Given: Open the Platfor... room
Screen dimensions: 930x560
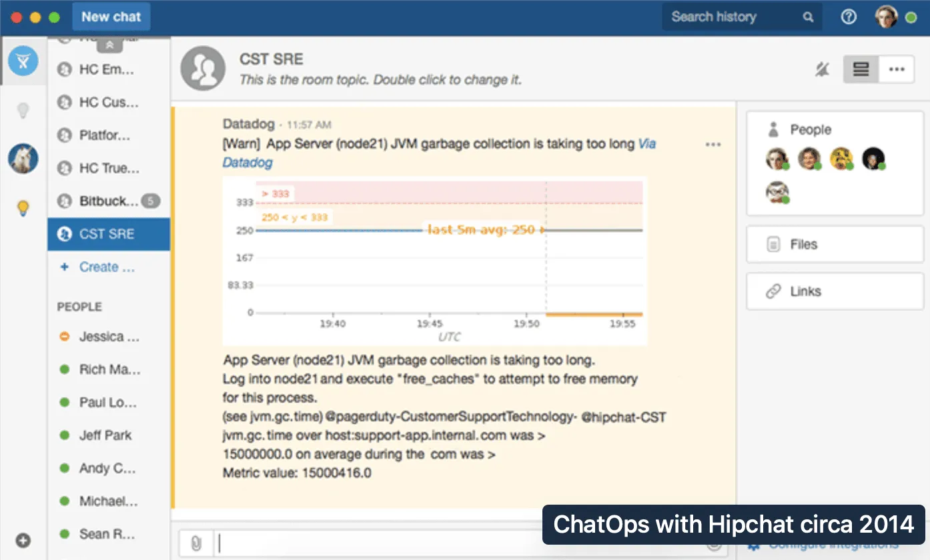Looking at the screenshot, I should [x=109, y=135].
